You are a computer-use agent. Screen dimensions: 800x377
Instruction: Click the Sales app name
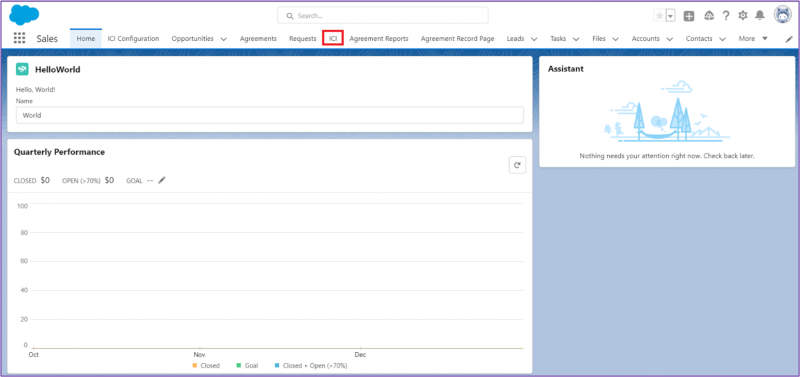[x=47, y=38]
